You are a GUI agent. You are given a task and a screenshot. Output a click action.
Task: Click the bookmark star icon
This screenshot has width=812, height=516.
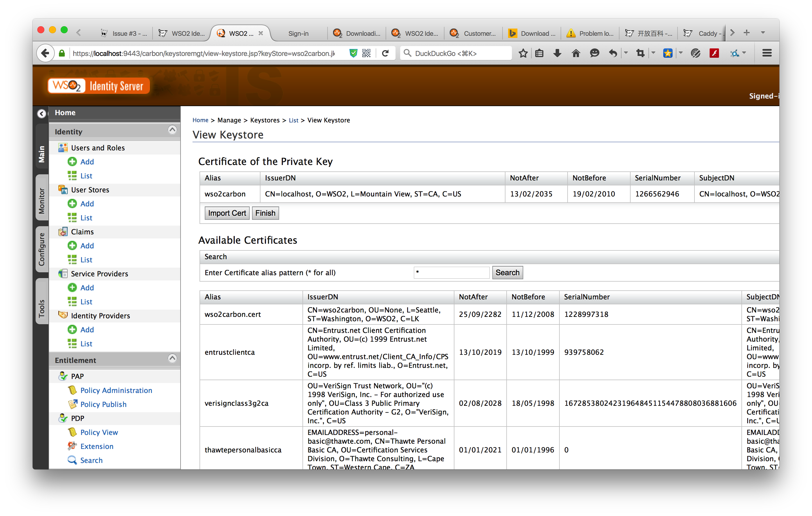tap(523, 53)
